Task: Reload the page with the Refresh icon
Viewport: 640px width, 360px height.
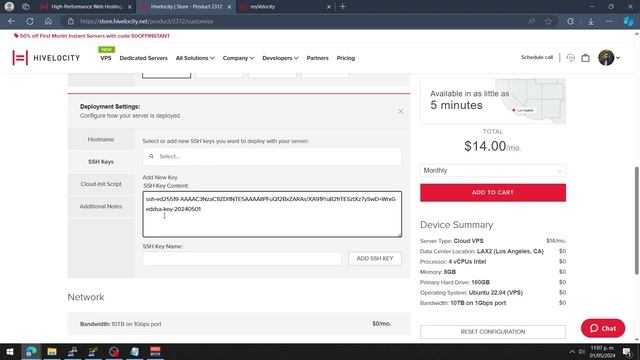Action: (x=30, y=21)
